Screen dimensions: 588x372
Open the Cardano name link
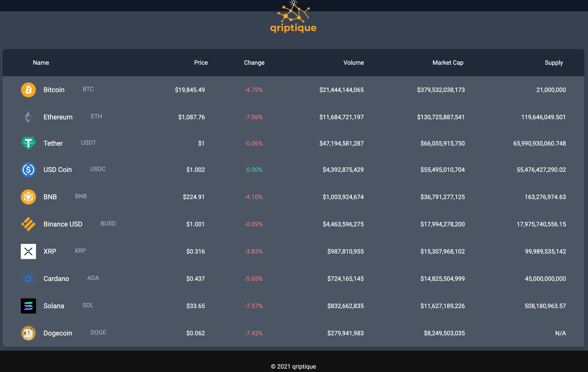coord(56,279)
